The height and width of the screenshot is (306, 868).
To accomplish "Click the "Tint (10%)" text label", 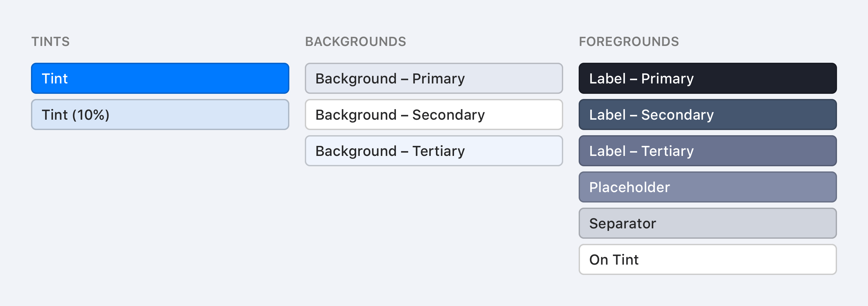I will (76, 115).
